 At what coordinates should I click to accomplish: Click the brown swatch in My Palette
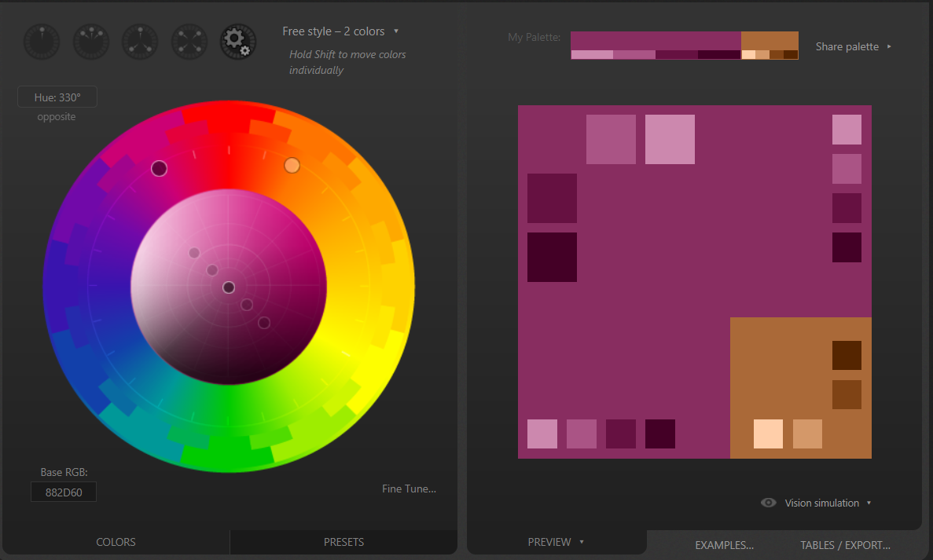pos(770,41)
